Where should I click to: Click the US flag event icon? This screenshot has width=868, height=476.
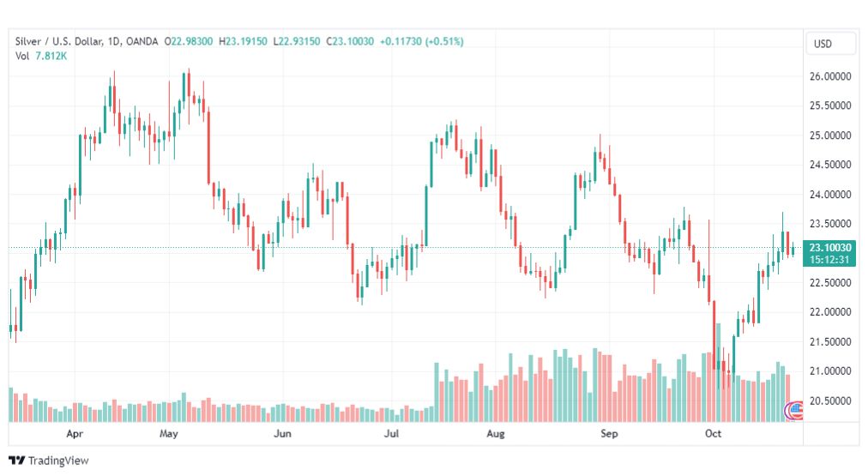pos(795,410)
